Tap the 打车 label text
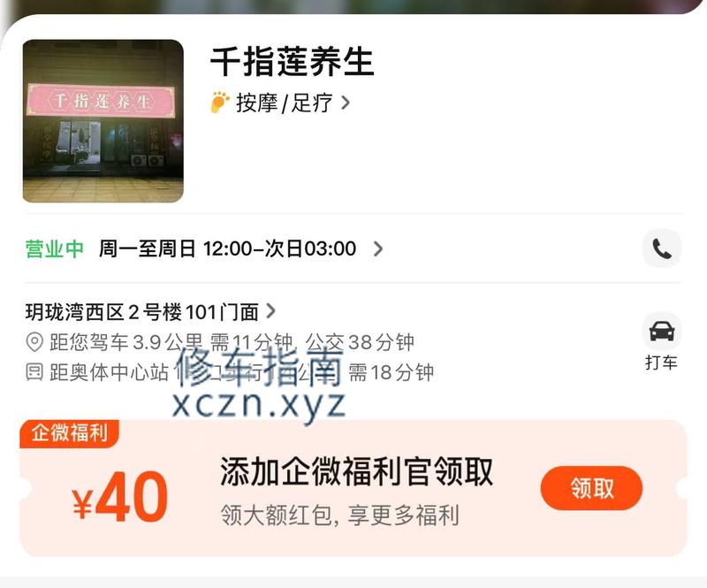The width and height of the screenshot is (707, 588). [x=661, y=363]
